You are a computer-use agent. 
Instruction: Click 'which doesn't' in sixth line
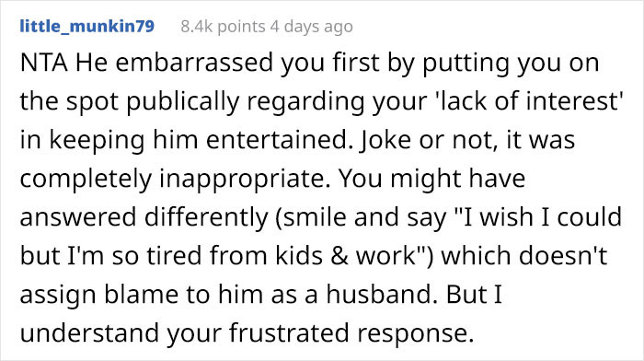coord(524,255)
